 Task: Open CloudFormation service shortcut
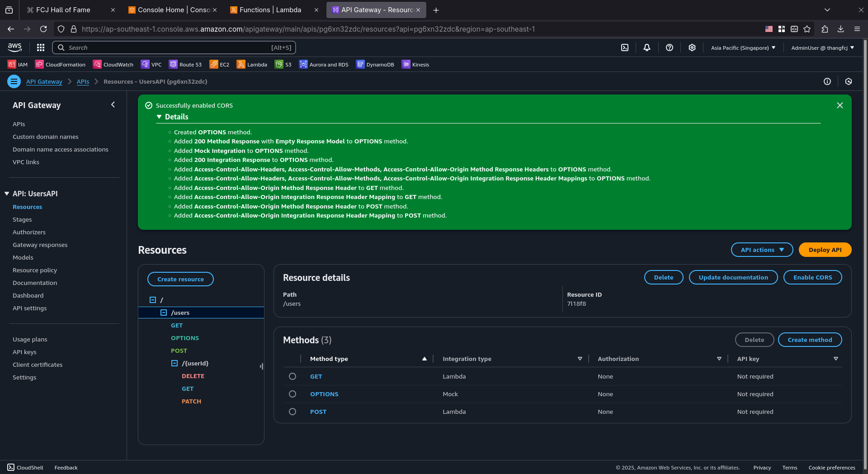tap(60, 65)
